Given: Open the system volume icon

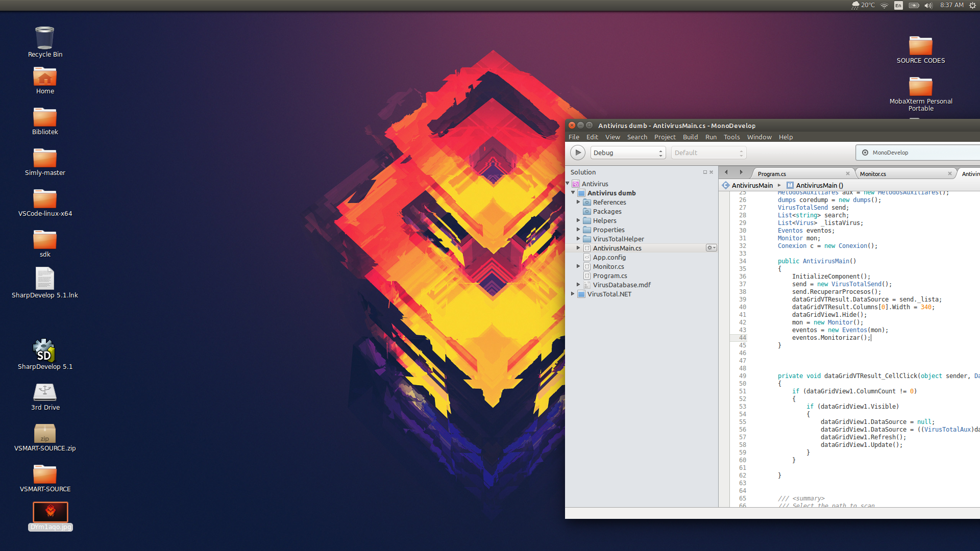Looking at the screenshot, I should tap(928, 5).
